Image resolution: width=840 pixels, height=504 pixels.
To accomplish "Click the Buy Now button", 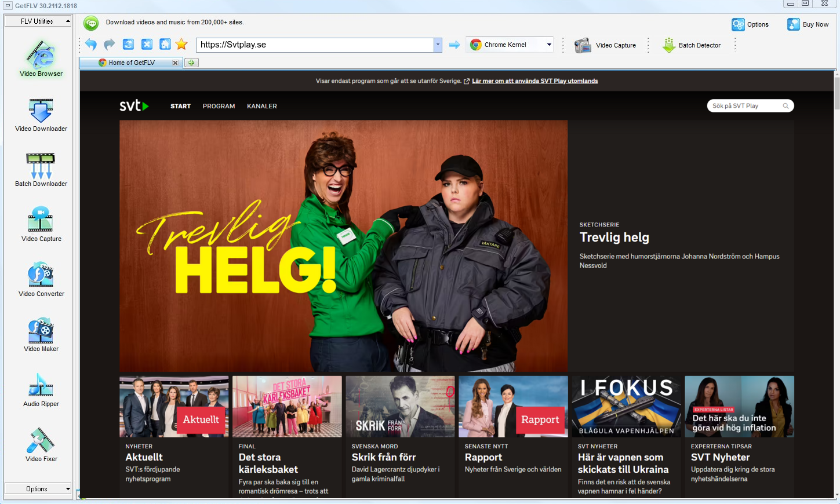I will (x=808, y=24).
